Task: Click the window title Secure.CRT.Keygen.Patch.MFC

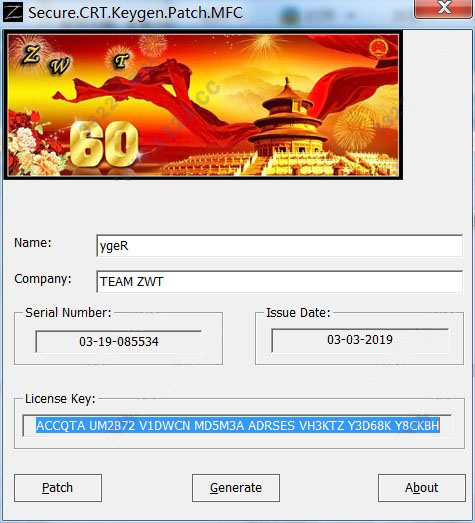Action: [x=135, y=13]
